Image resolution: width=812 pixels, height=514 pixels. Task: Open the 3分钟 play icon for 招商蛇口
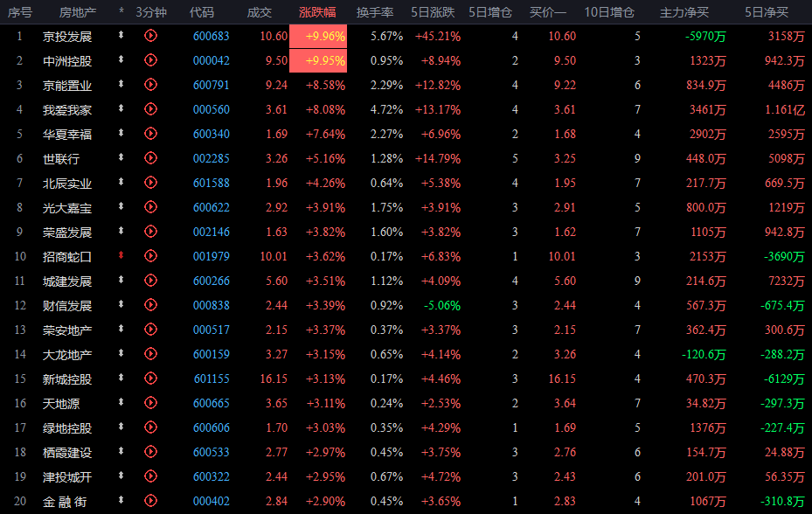[x=150, y=256]
